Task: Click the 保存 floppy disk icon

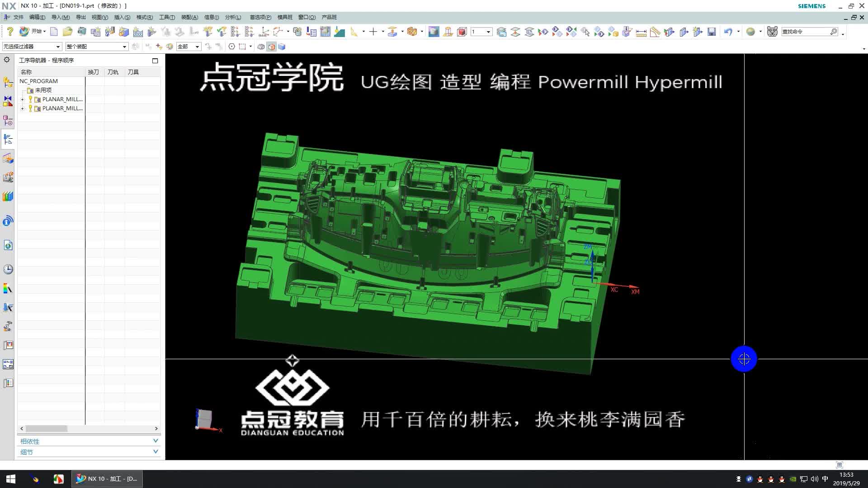Action: point(711,32)
